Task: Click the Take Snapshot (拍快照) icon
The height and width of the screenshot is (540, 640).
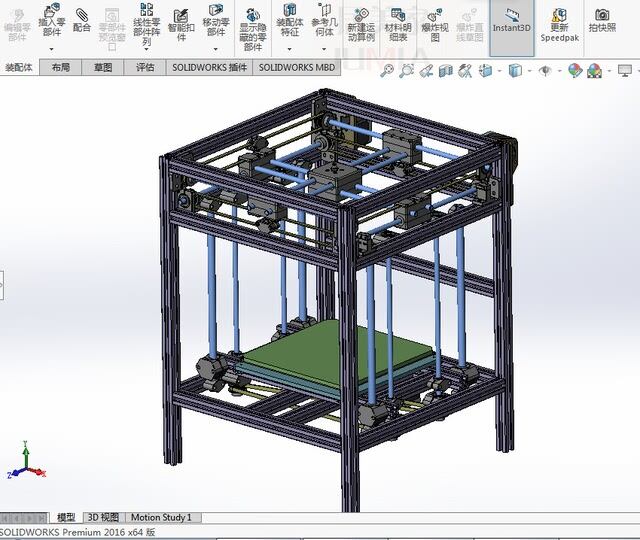Action: [x=602, y=20]
